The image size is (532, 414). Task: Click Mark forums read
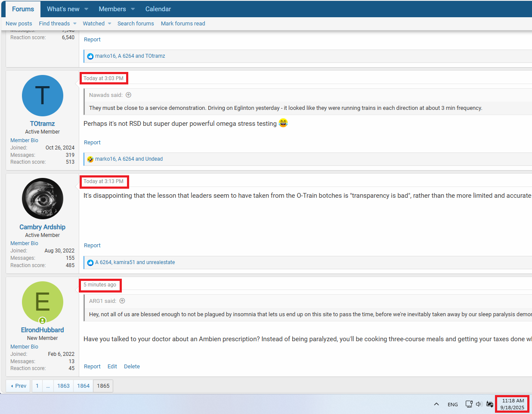click(x=183, y=24)
